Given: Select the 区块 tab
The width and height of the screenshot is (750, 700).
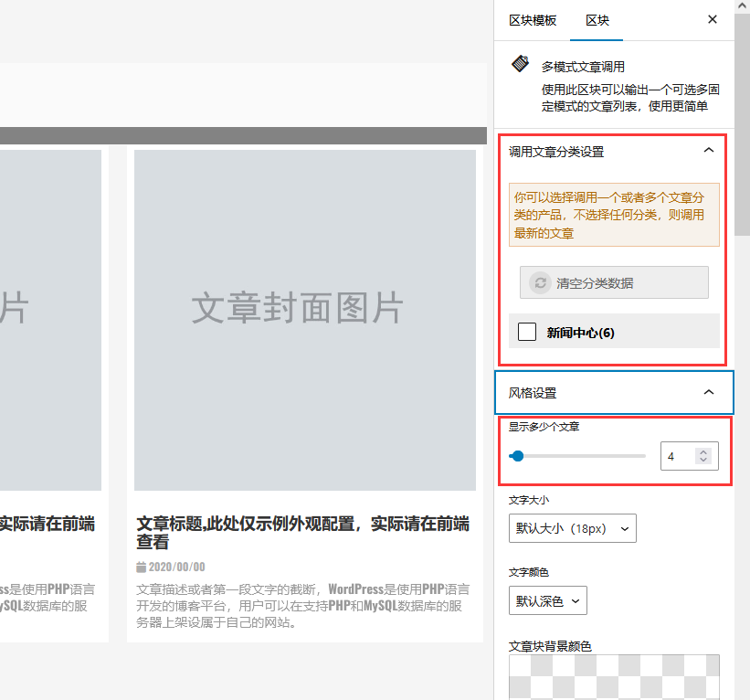Looking at the screenshot, I should [597, 20].
